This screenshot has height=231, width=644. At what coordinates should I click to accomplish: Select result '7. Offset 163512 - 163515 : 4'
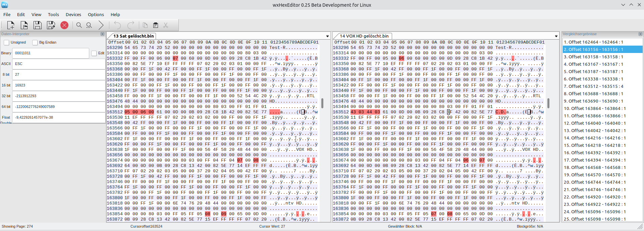(x=602, y=86)
